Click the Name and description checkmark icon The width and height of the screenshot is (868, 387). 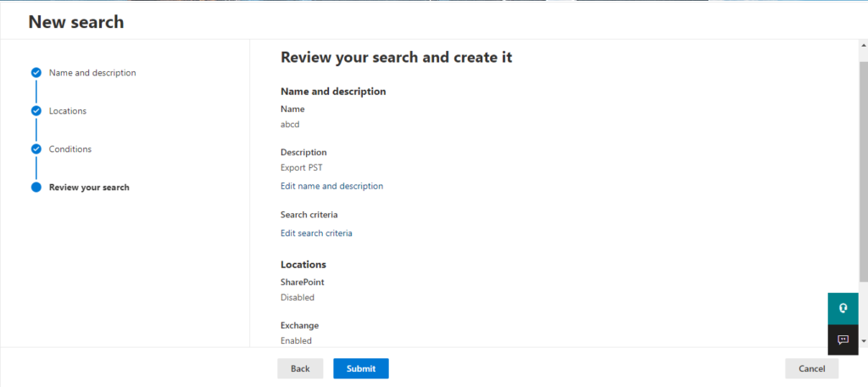[36, 73]
